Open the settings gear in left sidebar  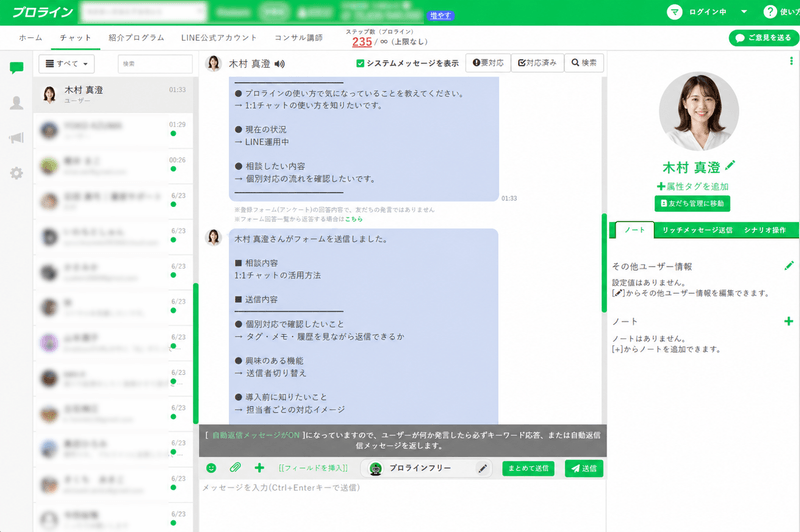[x=16, y=173]
